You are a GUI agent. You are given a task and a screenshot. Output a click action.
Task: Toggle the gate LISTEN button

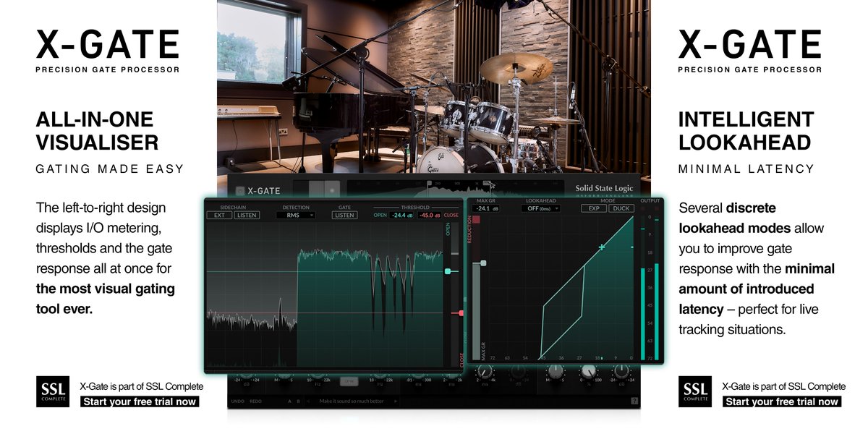point(345,215)
